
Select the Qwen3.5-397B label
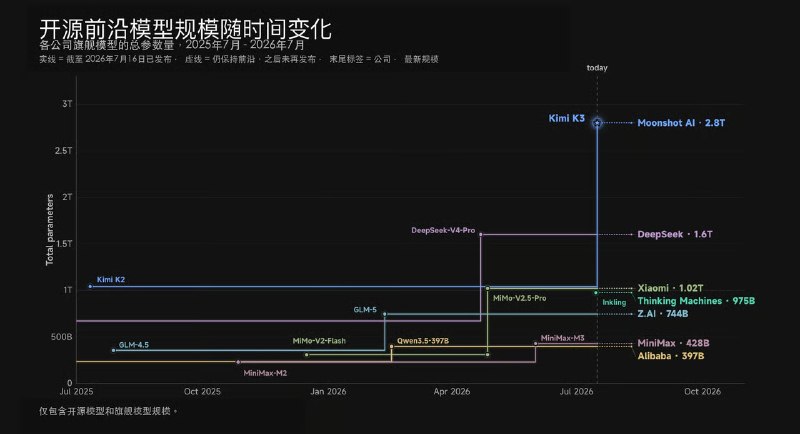click(x=423, y=341)
